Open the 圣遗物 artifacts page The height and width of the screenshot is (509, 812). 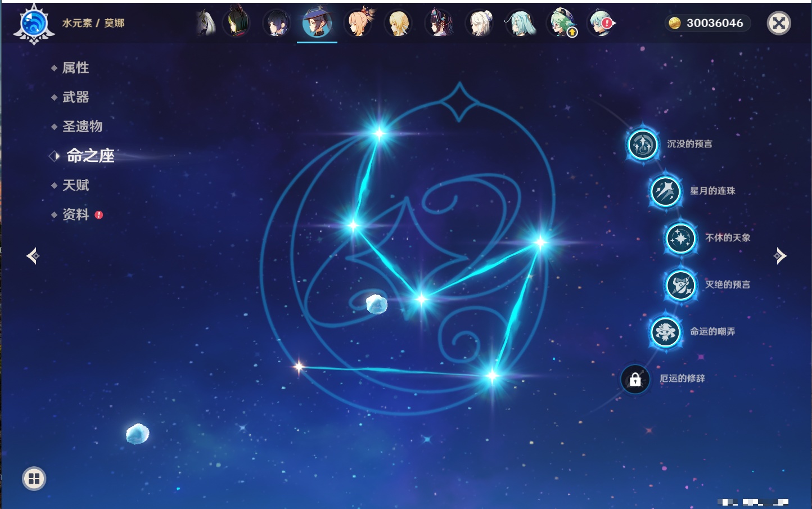(82, 126)
